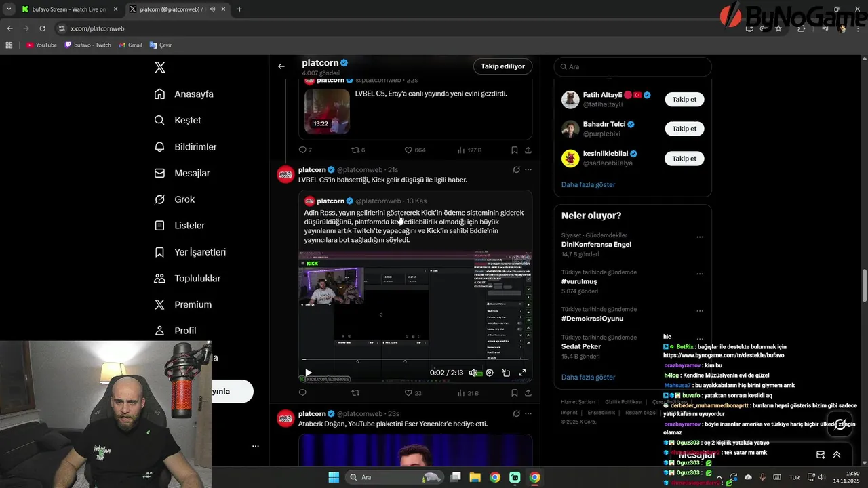Reload the page
The image size is (868, 488).
[42, 28]
